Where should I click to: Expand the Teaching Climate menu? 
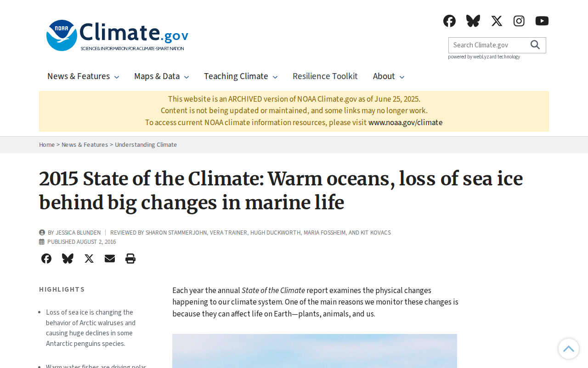pyautogui.click(x=241, y=76)
